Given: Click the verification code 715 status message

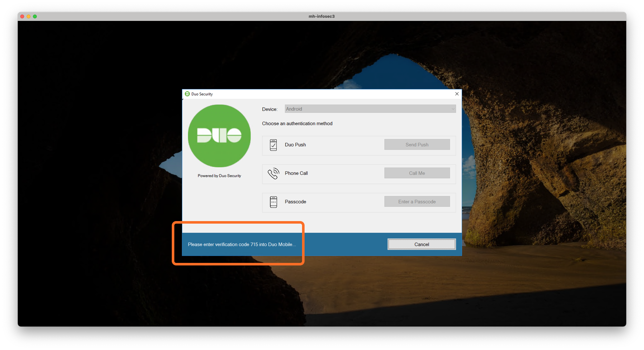Looking at the screenshot, I should [241, 244].
